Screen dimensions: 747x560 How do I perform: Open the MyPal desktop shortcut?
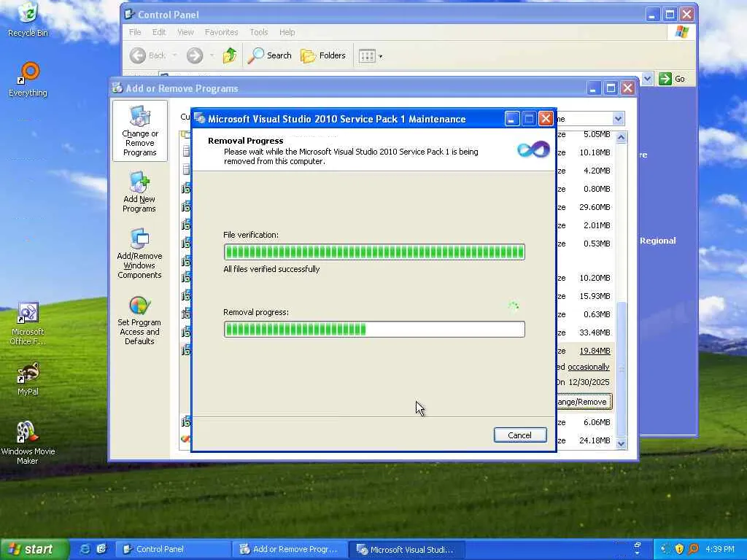[x=28, y=379]
